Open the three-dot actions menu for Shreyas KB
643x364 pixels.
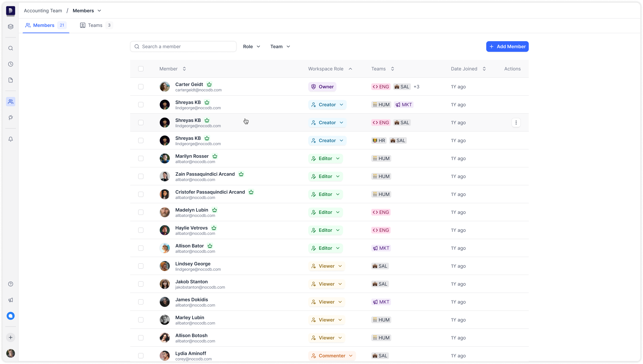coord(516,122)
